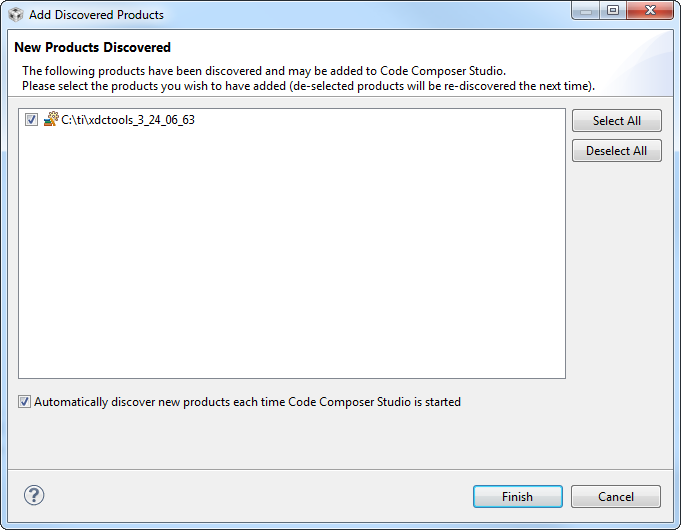Viewport: 681px width, 530px height.
Task: Click the 'New Products Discovered' heading
Action: [x=93, y=47]
